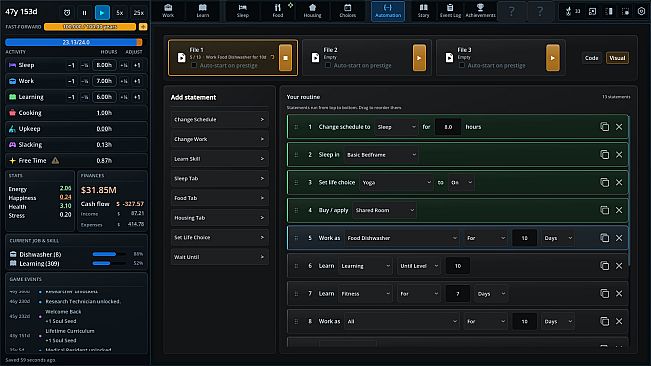Screen dimensions: 651x366
Task: Duplicate statement 3 Set life choice
Action: pos(604,183)
